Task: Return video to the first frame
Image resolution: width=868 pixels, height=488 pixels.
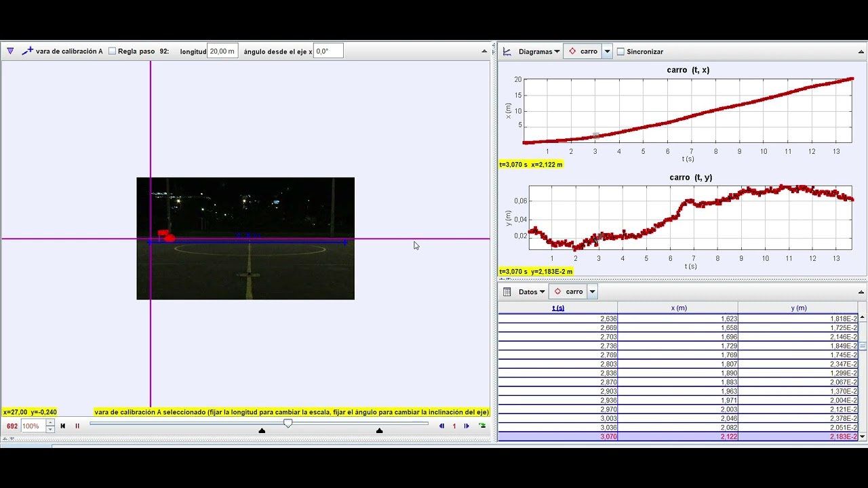Action: point(63,426)
